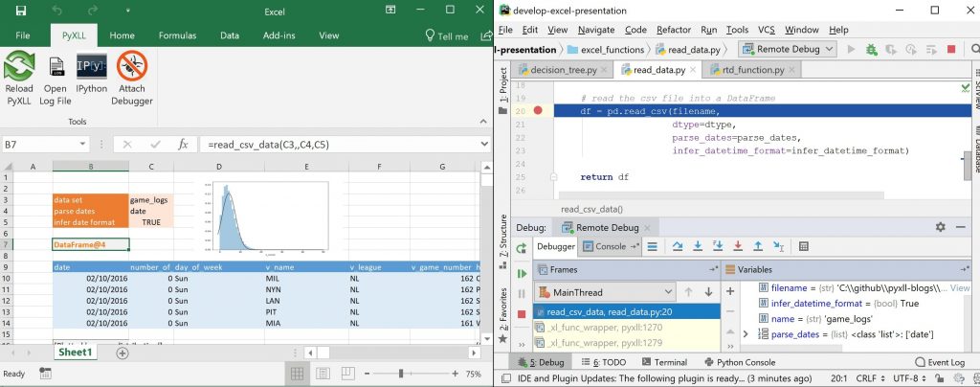Add a new watch with the plus icon
This screenshot has width=980, height=387.
pos(729,291)
